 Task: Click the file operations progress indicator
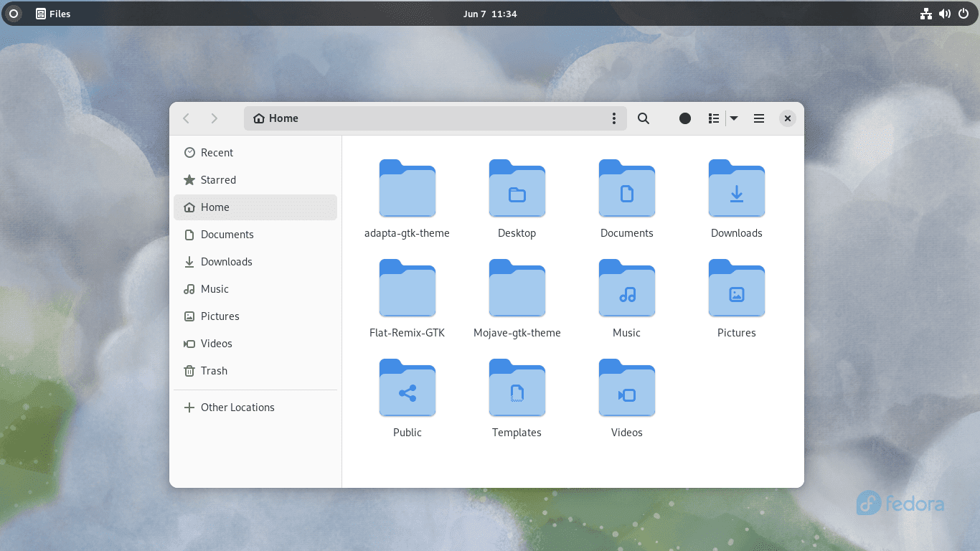point(684,118)
